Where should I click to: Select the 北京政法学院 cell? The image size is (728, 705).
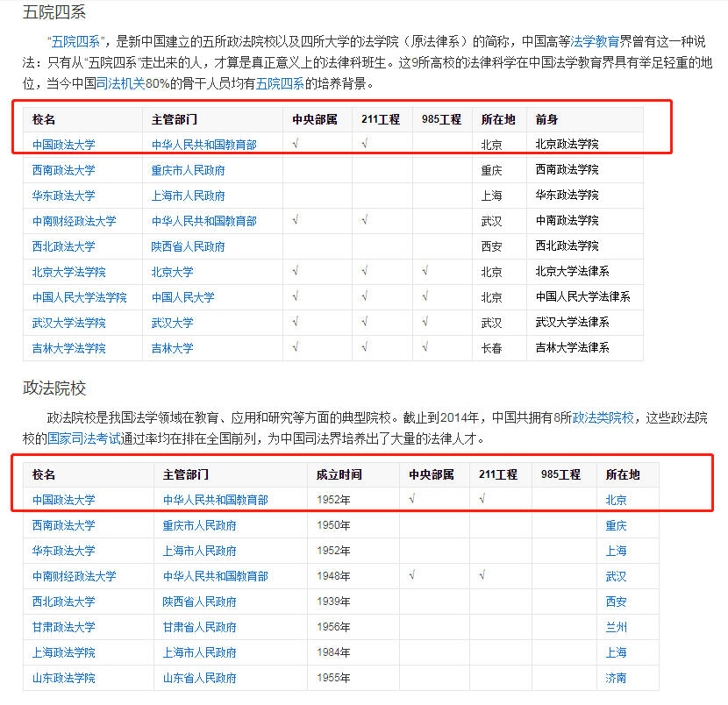click(x=585, y=145)
